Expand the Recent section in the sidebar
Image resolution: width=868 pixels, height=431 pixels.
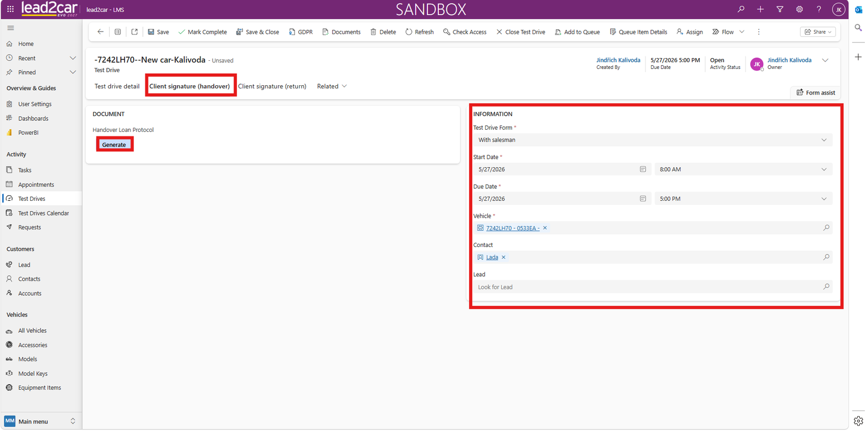[x=73, y=58]
